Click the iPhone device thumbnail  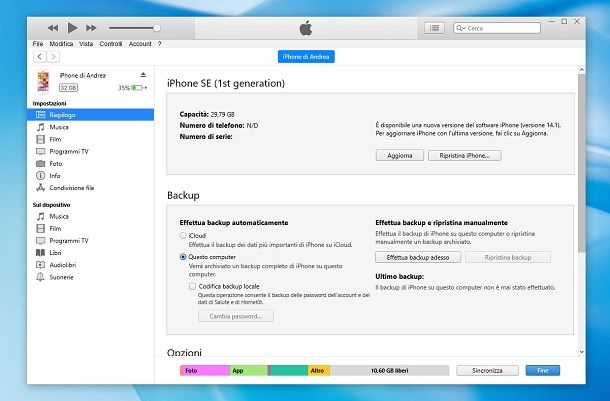43,81
